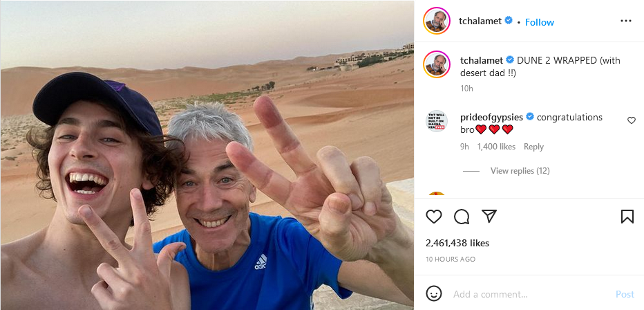Screen dimensions: 644x310
Task: Like the post with heart icon
Action: click(434, 217)
